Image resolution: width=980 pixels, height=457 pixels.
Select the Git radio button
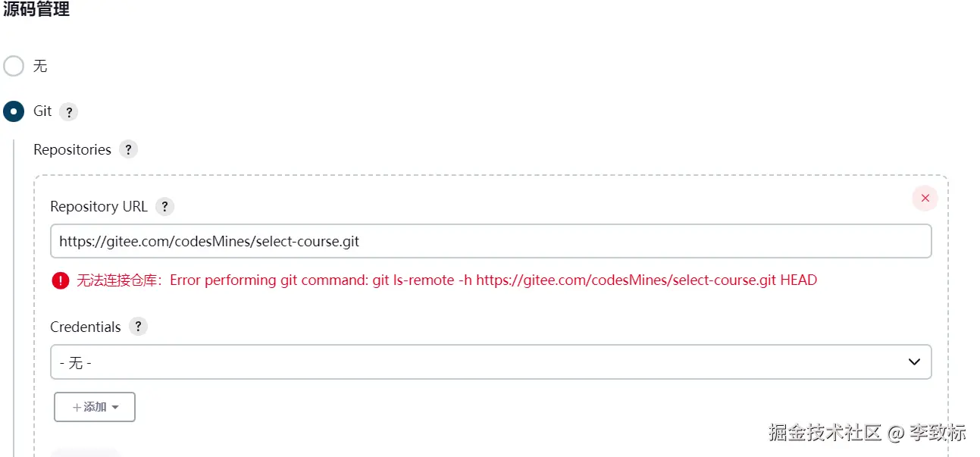point(14,111)
